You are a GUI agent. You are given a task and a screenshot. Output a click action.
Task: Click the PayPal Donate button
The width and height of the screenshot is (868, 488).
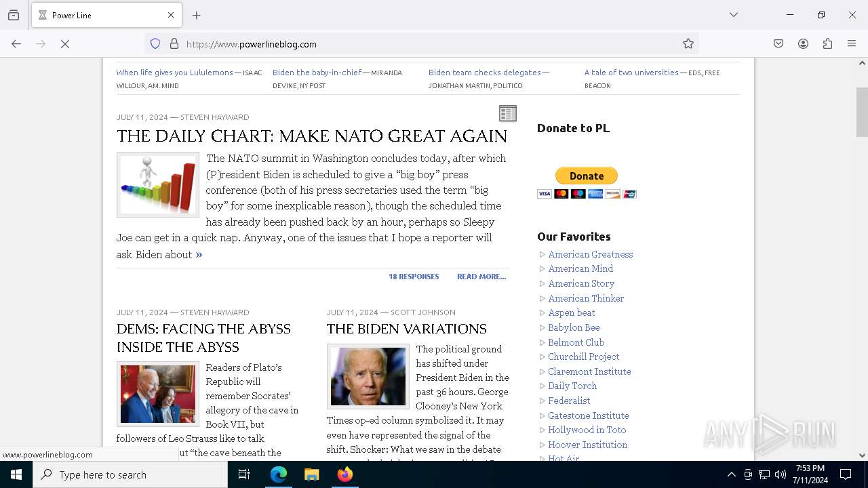[x=587, y=176]
